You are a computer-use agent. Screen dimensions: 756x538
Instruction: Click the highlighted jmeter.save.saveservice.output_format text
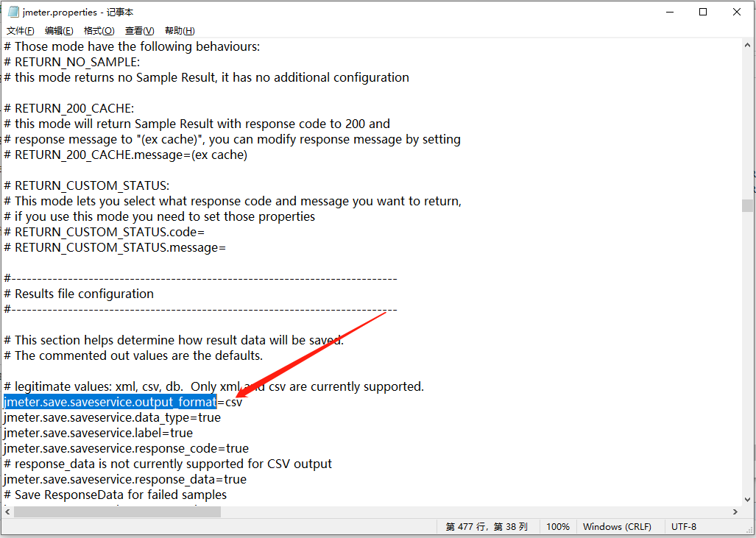[110, 402]
